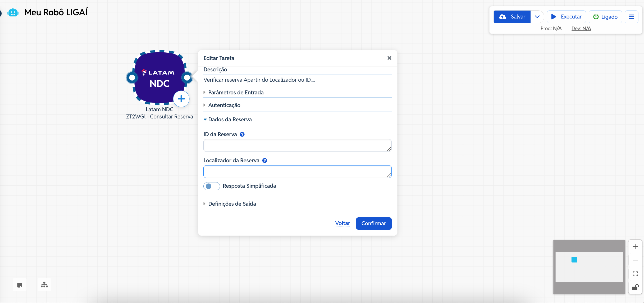
Task: Open the hamburger menu in the top toolbar
Action: point(631,17)
